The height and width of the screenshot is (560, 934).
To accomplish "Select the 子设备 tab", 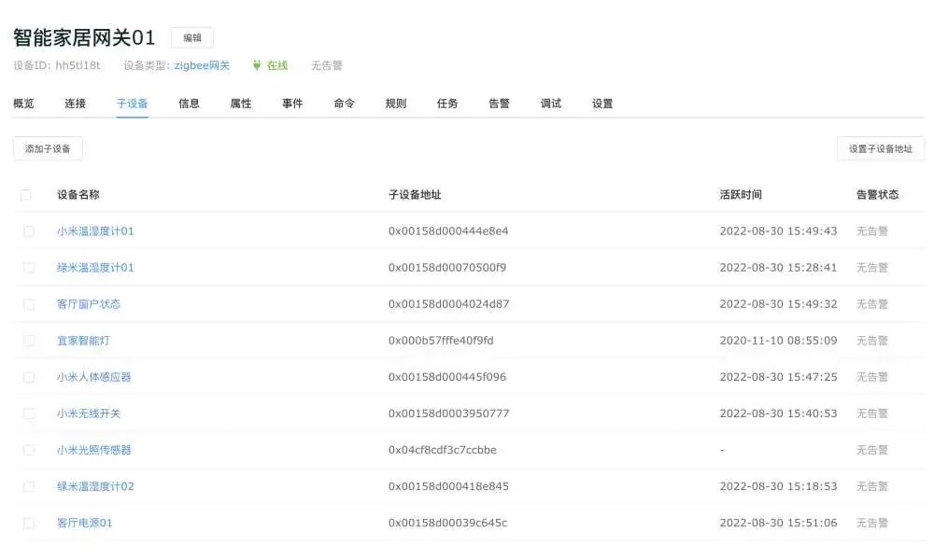I will pyautogui.click(x=133, y=104).
